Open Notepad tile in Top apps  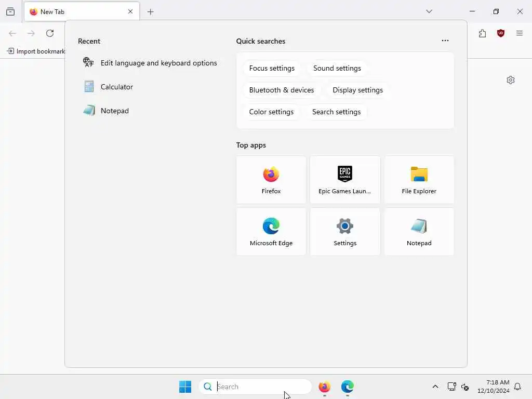(419, 232)
